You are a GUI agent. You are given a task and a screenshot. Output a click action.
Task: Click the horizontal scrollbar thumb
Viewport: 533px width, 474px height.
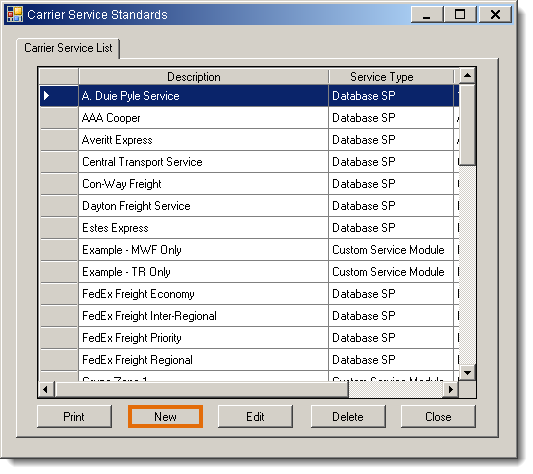point(201,389)
